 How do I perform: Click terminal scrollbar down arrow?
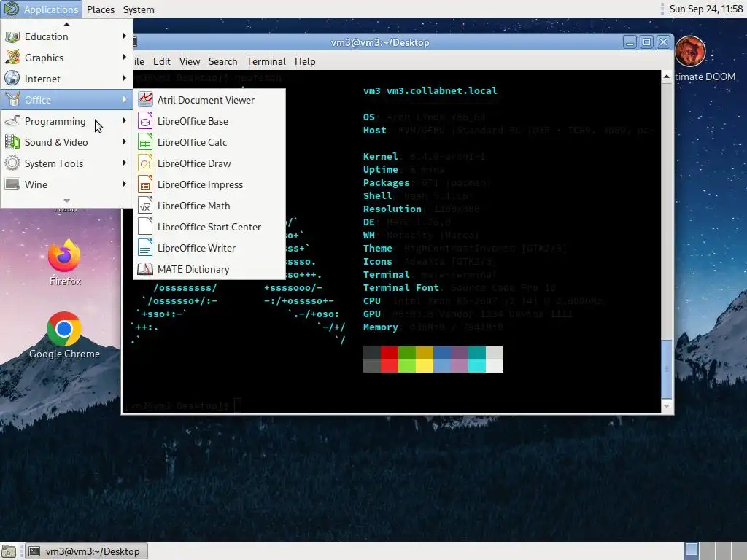click(x=667, y=406)
